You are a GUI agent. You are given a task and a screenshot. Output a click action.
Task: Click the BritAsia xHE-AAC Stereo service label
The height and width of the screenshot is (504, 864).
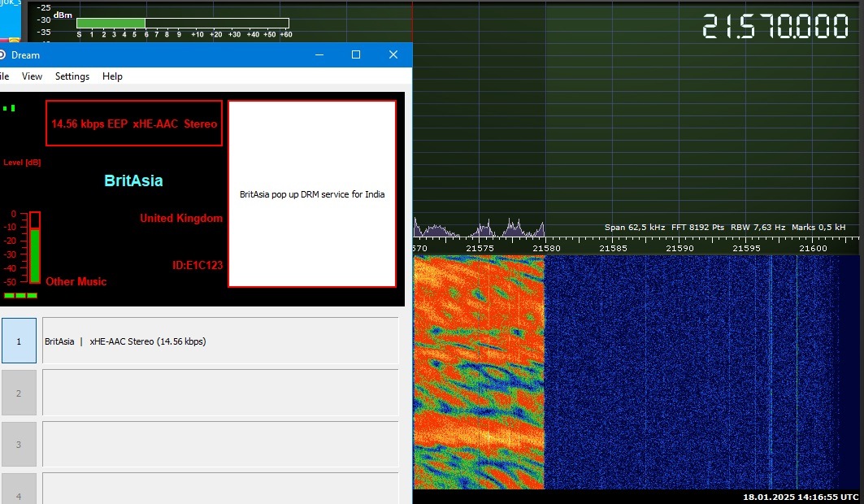click(125, 341)
